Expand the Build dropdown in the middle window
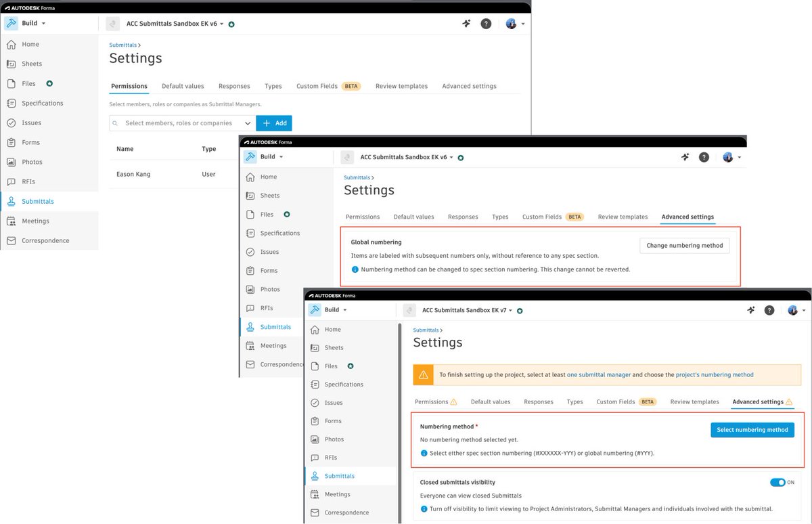The image size is (812, 524). (263, 156)
